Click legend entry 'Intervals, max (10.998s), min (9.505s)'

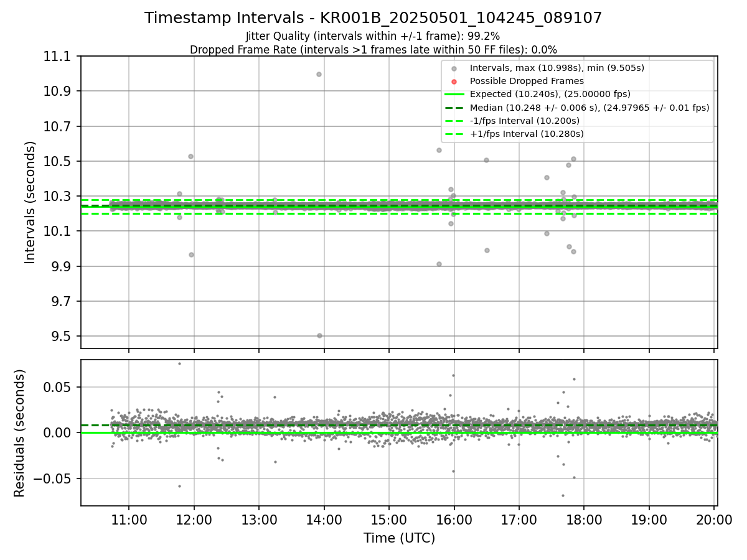(557, 68)
